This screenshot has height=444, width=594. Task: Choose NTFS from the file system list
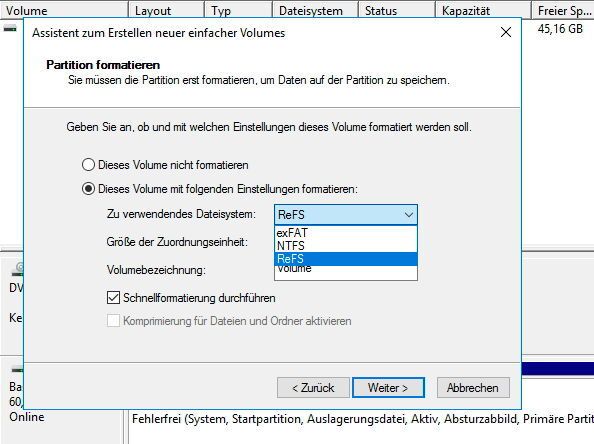[345, 245]
